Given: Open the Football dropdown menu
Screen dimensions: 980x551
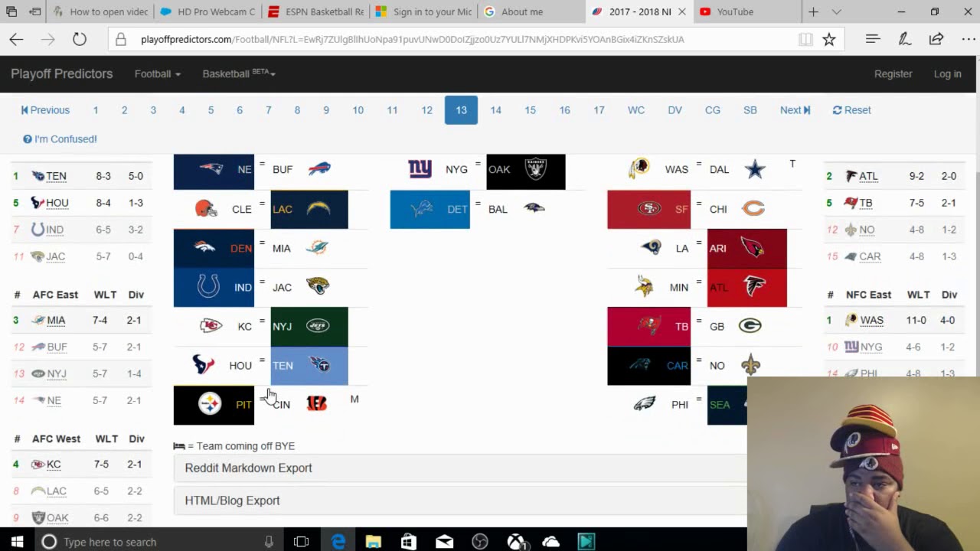Looking at the screenshot, I should pyautogui.click(x=157, y=73).
